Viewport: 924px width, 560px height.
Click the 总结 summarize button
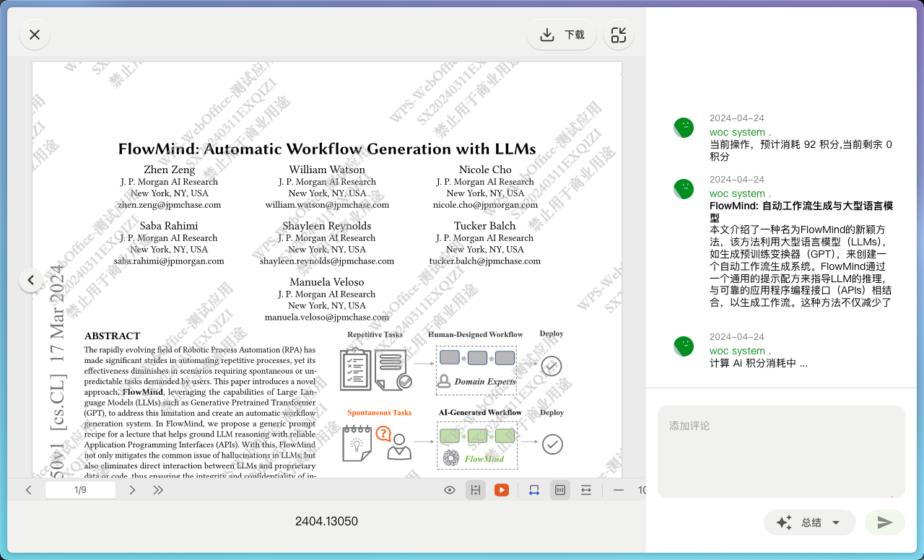point(810,522)
